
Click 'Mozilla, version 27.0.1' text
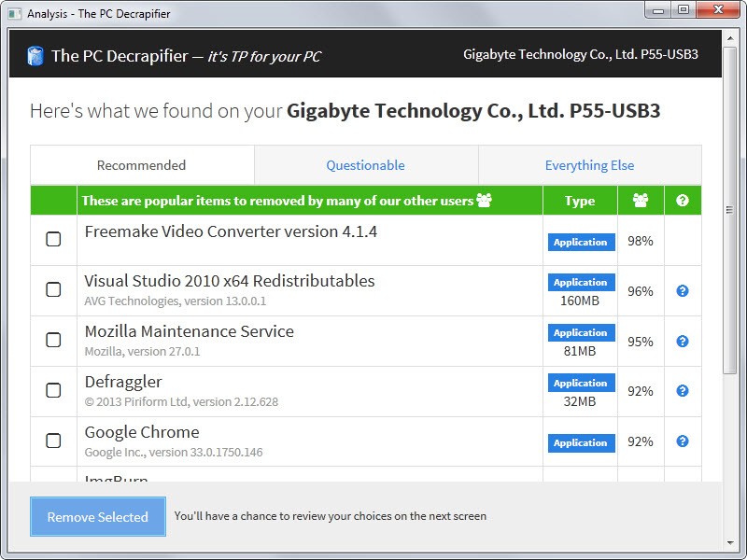[143, 352]
